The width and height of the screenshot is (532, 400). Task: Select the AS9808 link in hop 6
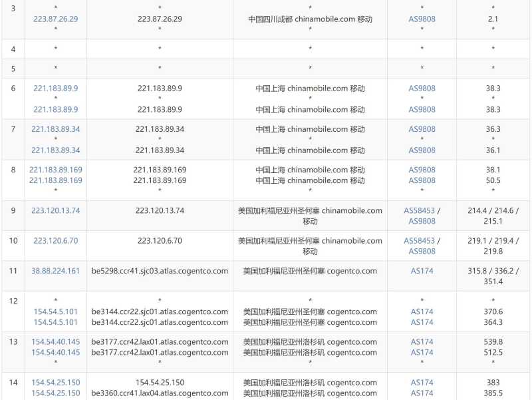(421, 88)
